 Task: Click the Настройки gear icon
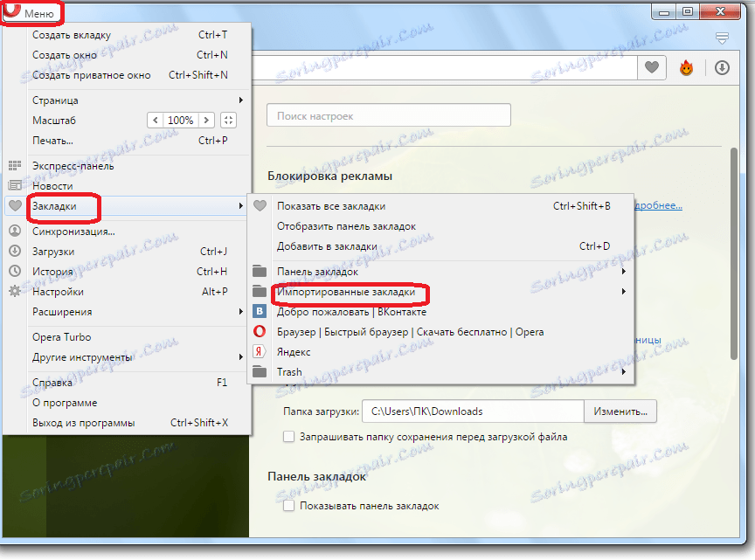(15, 291)
